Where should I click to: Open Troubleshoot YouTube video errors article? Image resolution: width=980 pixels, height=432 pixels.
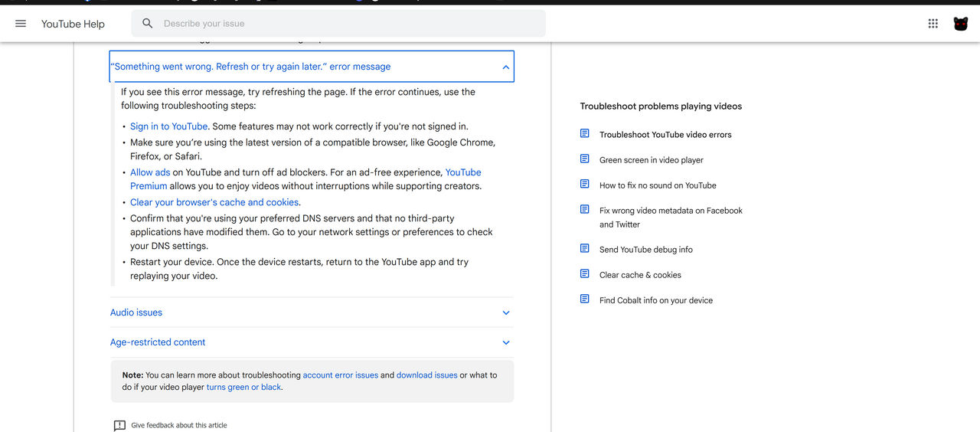click(x=665, y=135)
